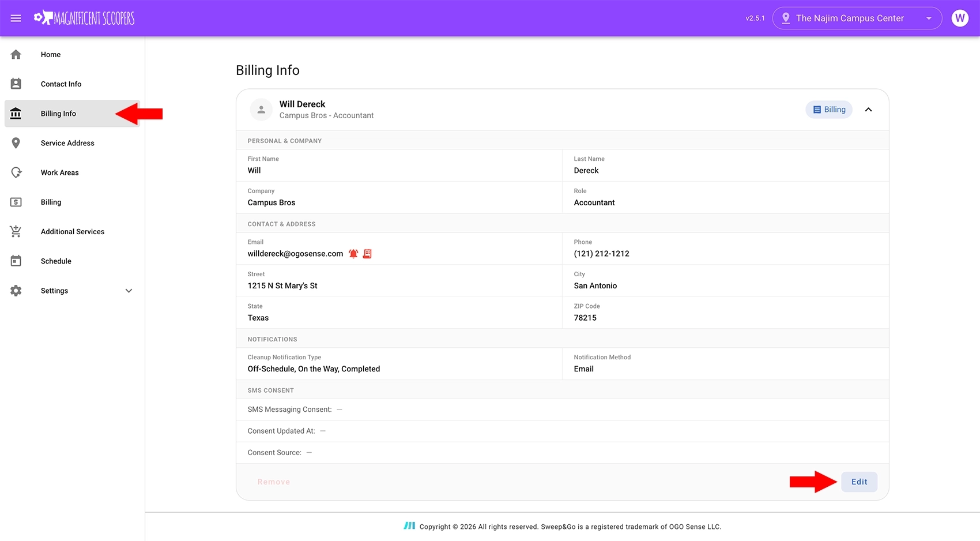980x541 pixels.
Task: Click the Edit button
Action: coord(859,482)
